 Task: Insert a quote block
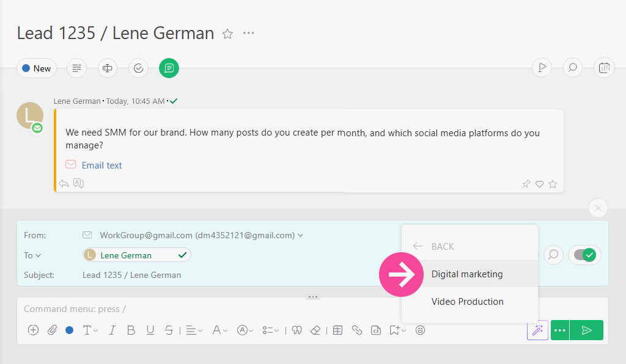[296, 330]
